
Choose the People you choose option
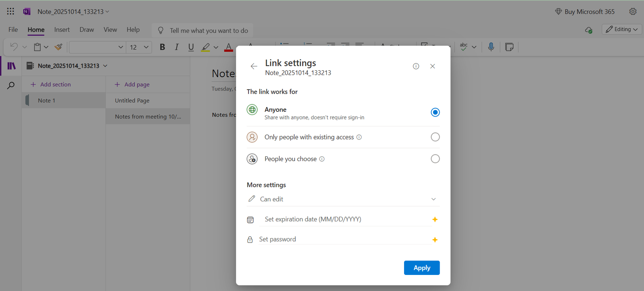[x=435, y=159]
